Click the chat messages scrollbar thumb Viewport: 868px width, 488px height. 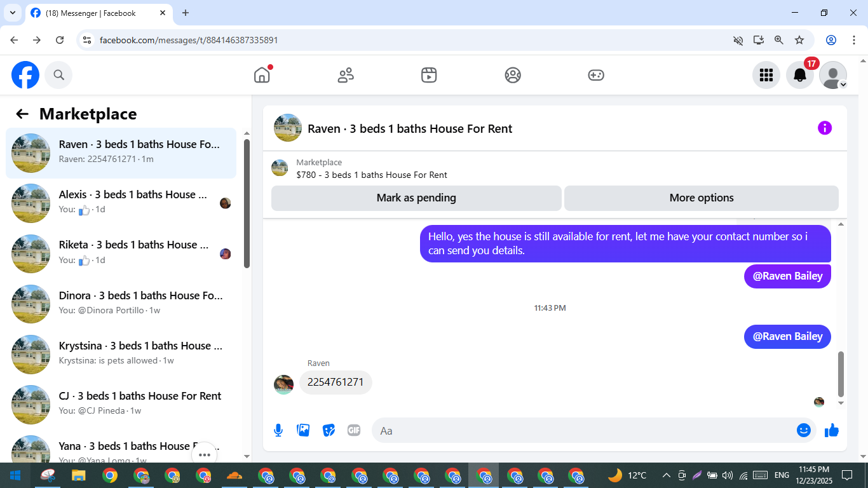pos(841,374)
